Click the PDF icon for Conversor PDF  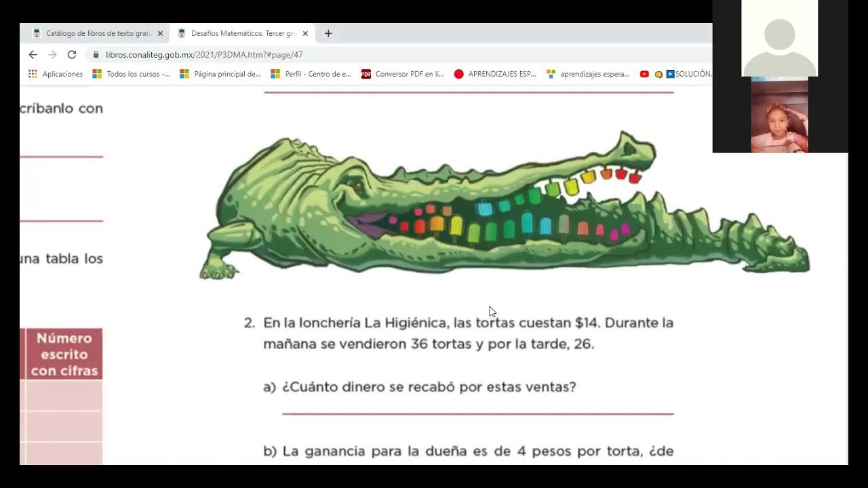coord(366,74)
